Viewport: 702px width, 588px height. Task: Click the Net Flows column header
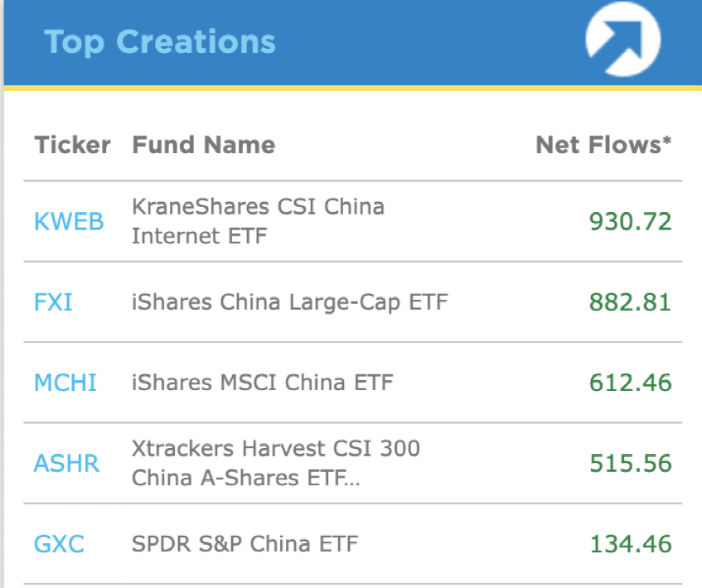(x=603, y=145)
